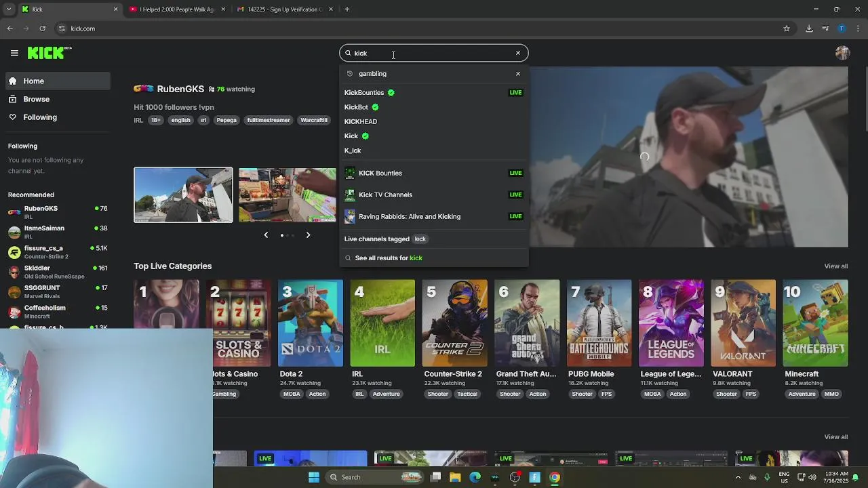Click Windows taskbar Search box
Image resolution: width=868 pixels, height=488 pixels.
click(x=375, y=477)
